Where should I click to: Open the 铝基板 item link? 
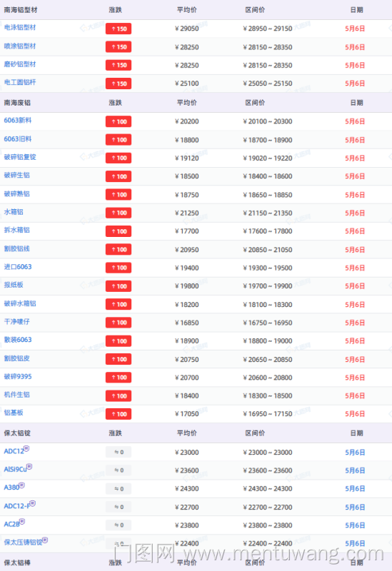coord(14,413)
